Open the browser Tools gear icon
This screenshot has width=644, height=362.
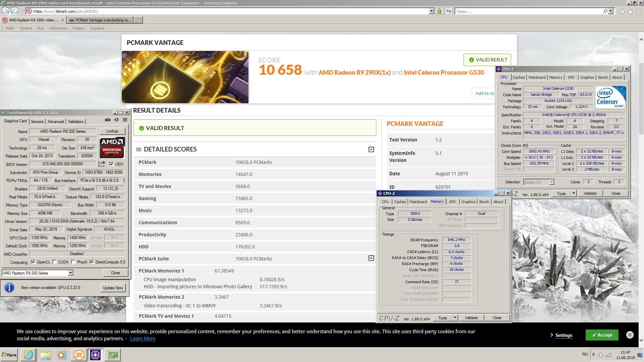coord(639,12)
